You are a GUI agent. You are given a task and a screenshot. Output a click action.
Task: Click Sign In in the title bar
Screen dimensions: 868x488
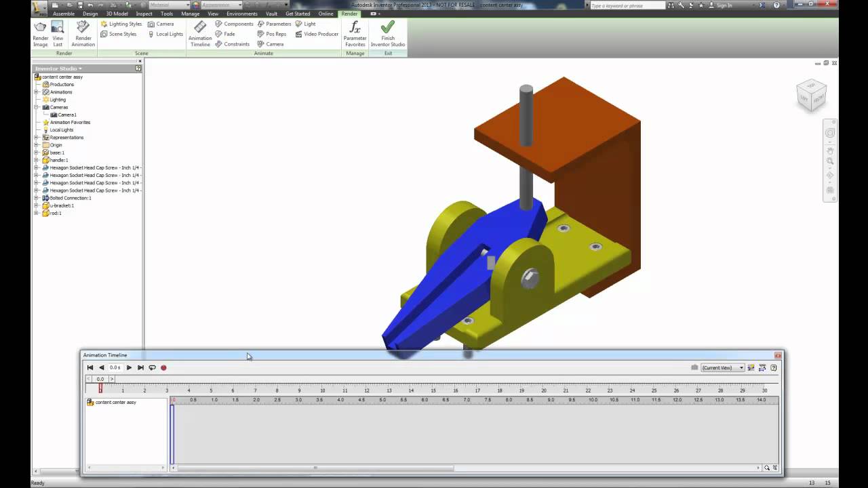point(724,5)
